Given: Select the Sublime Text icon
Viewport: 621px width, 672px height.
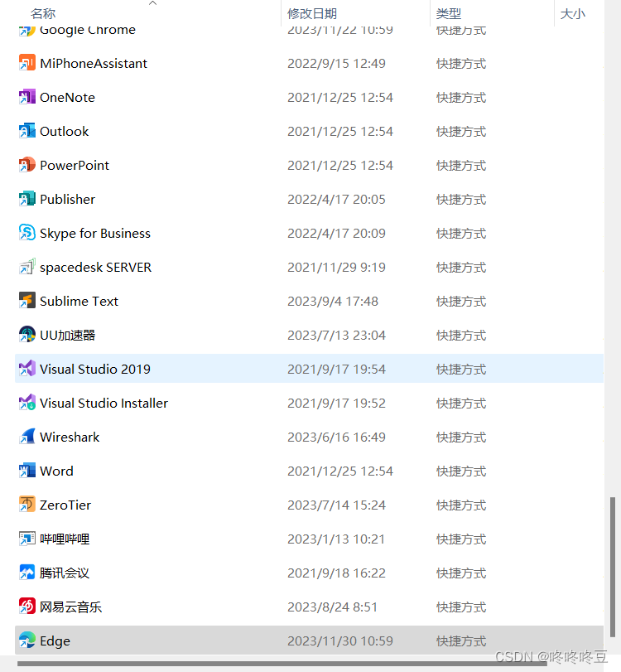Looking at the screenshot, I should tap(27, 301).
